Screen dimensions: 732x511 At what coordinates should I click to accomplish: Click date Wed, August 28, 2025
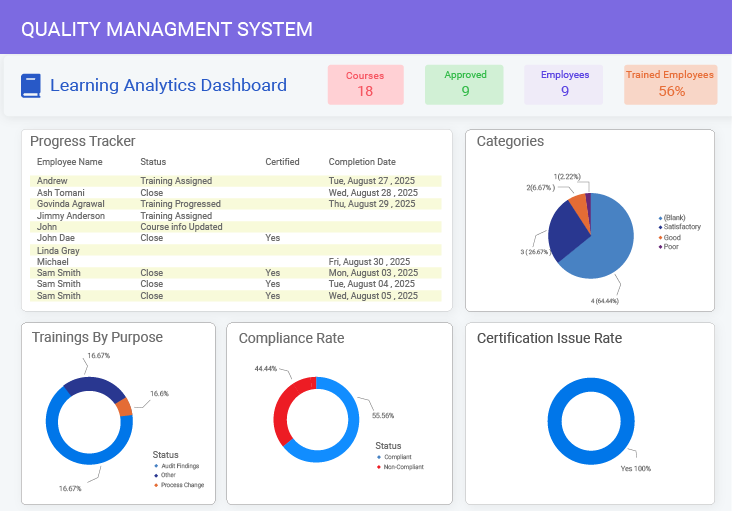373,193
